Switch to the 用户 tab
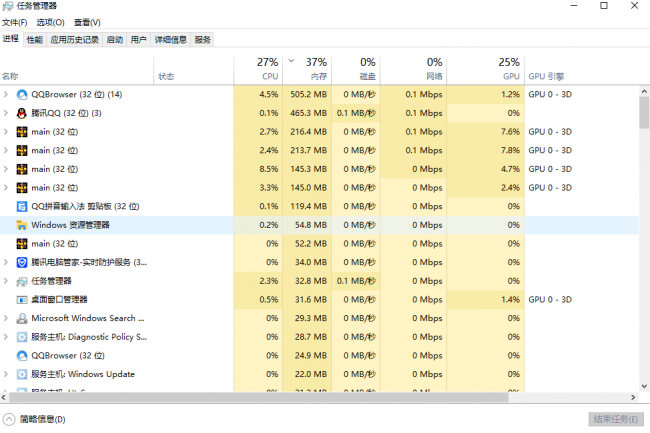The image size is (650, 433). (138, 40)
